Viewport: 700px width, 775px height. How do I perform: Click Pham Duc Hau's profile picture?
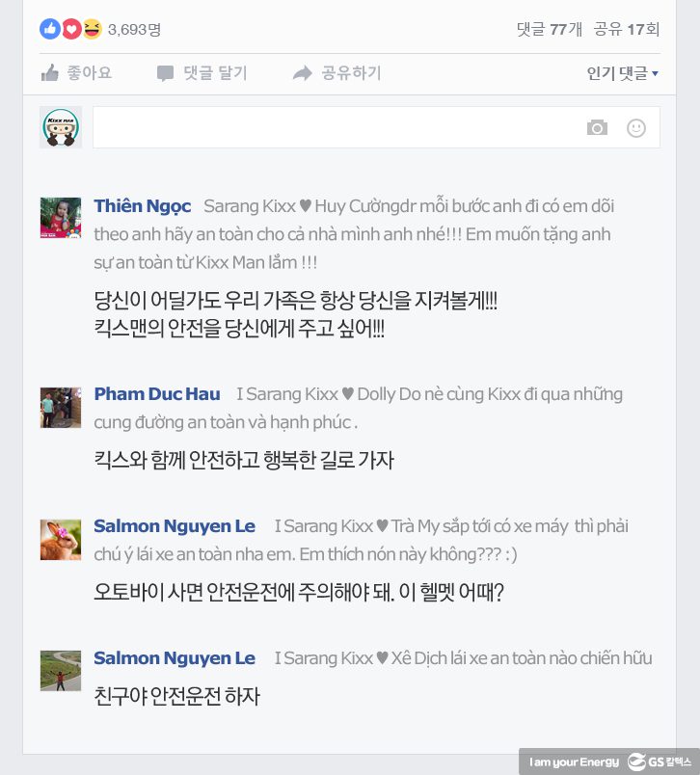61,408
